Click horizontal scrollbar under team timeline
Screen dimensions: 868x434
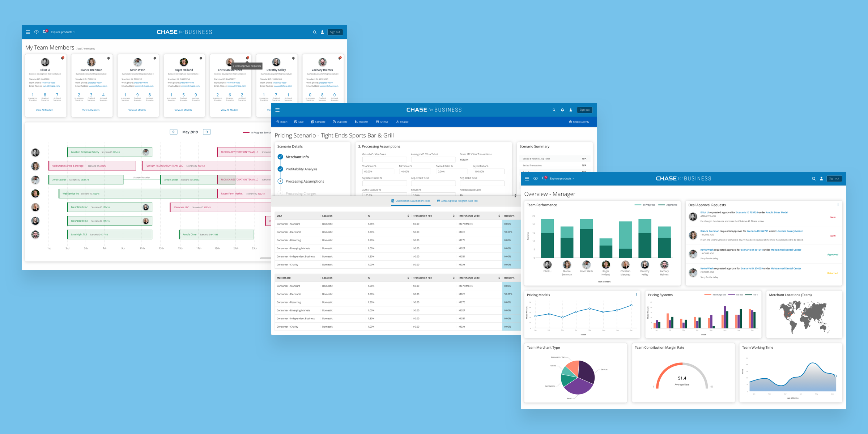click(266, 258)
